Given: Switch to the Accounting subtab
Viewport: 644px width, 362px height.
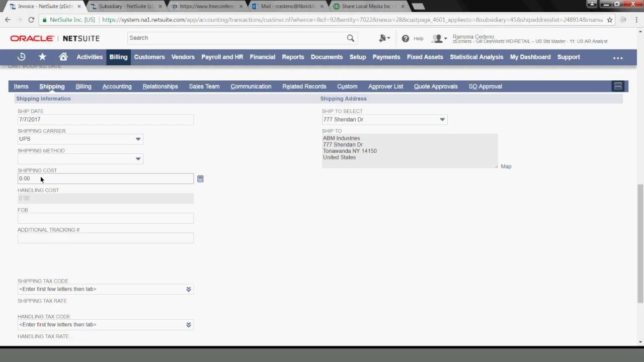Looking at the screenshot, I should 117,86.
